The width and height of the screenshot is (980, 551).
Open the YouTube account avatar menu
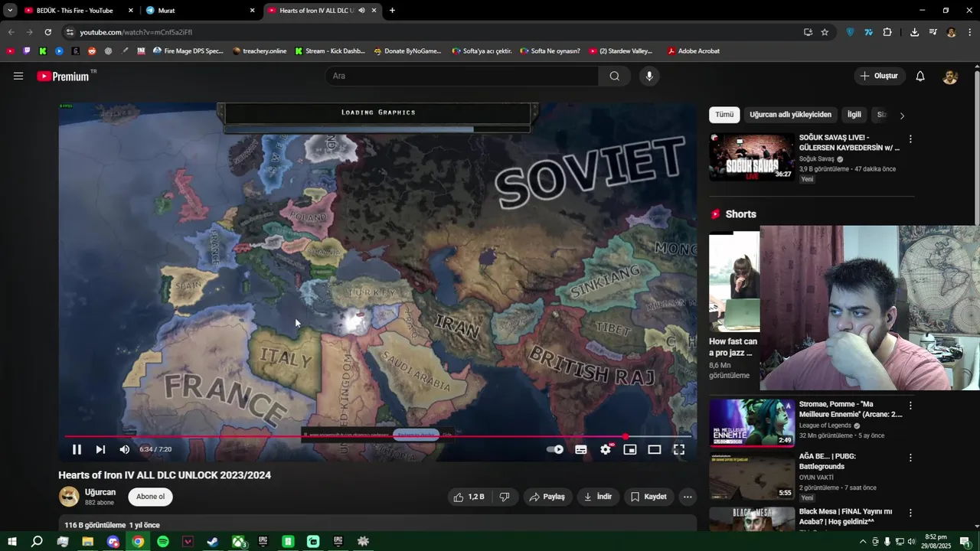[x=950, y=76]
